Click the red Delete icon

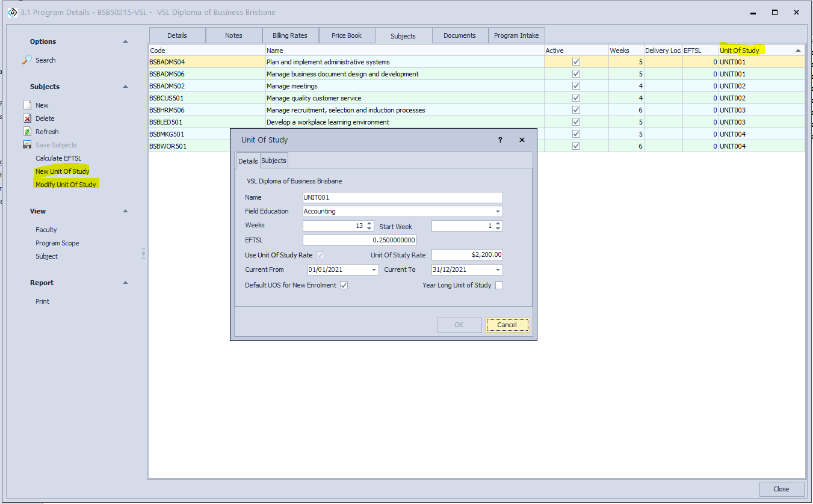click(x=27, y=118)
